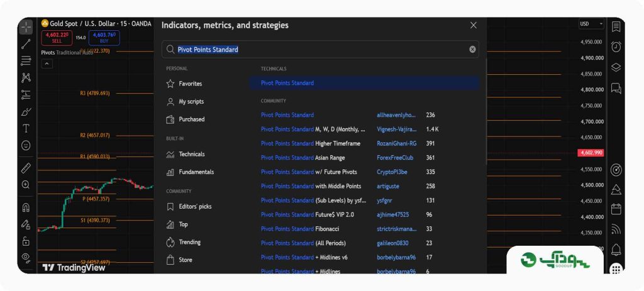Add Pivot Points Standard from Technicals
644x291 pixels.
click(364, 83)
